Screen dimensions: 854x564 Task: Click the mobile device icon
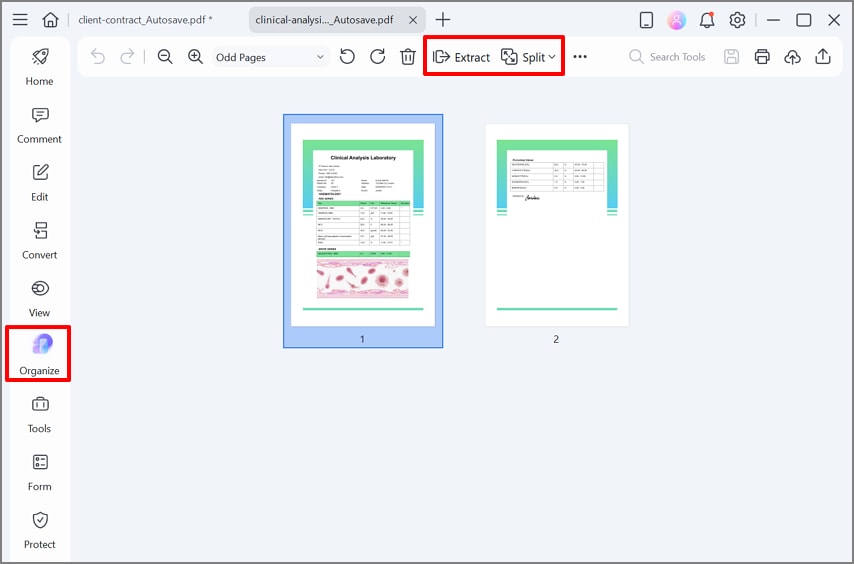tap(646, 20)
